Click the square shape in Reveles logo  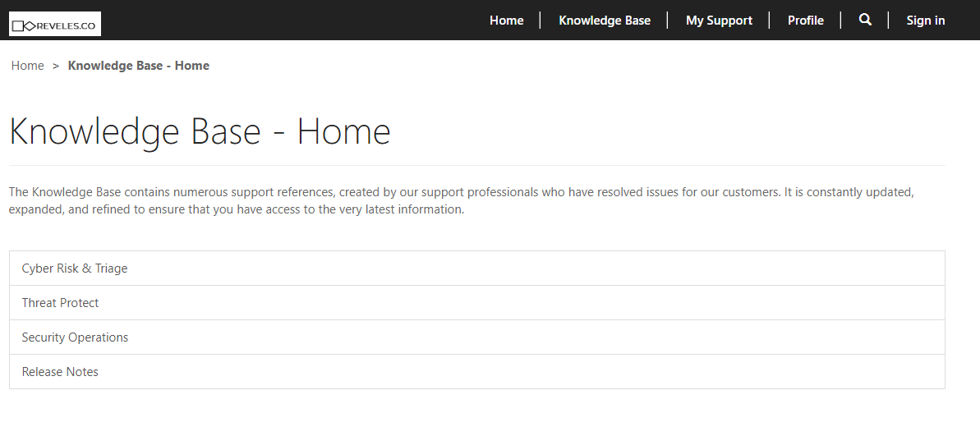click(x=17, y=26)
